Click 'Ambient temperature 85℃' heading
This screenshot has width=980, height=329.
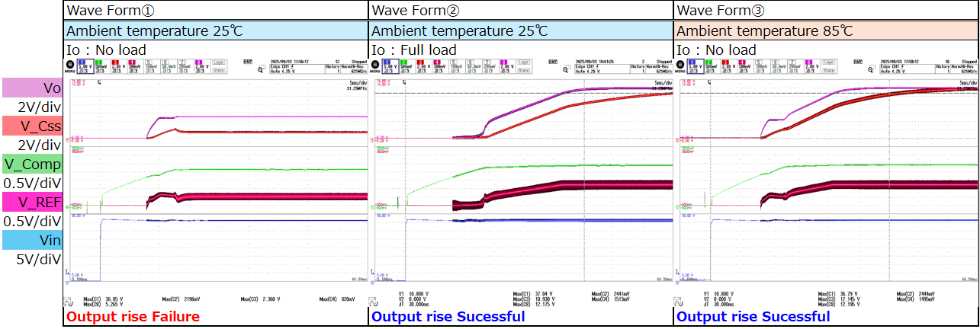point(765,31)
